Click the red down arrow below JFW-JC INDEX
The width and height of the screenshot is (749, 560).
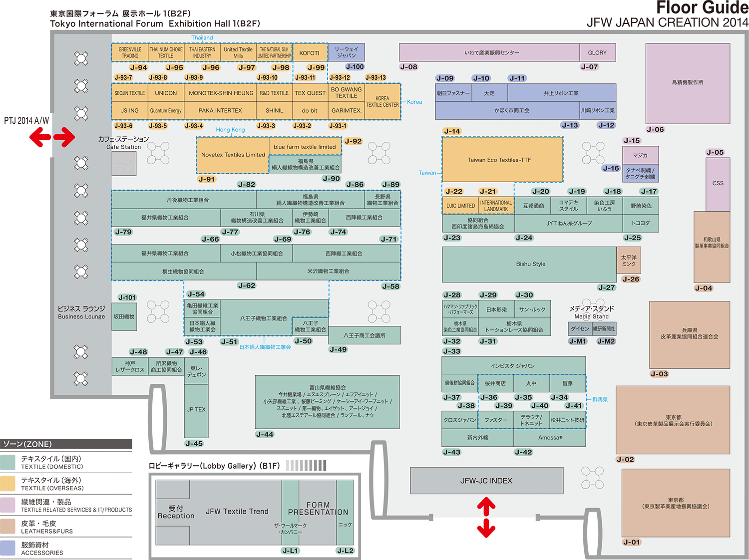pyautogui.click(x=486, y=528)
